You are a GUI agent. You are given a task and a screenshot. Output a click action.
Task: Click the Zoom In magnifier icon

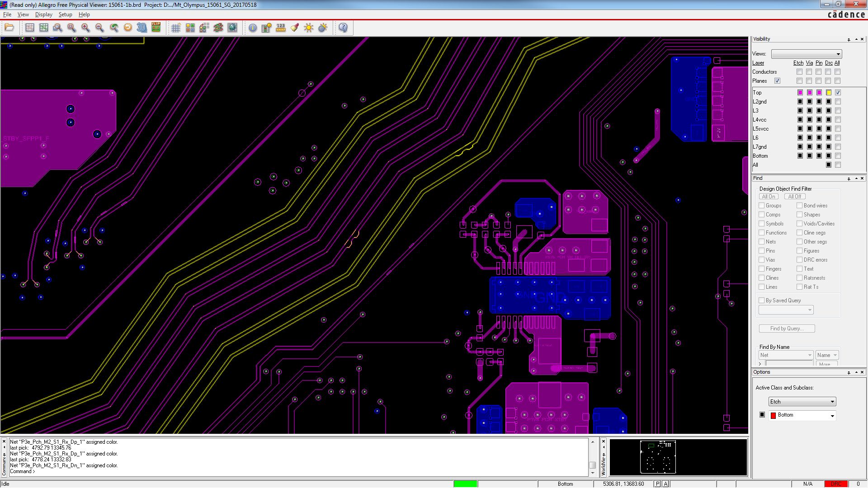[85, 28]
